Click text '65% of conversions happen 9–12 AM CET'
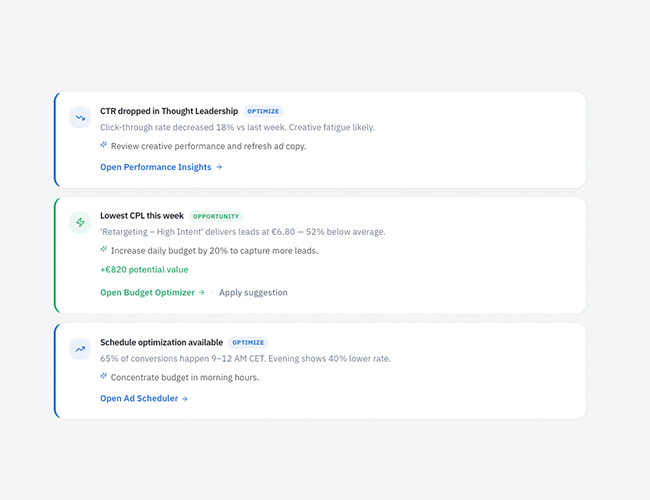 pyautogui.click(x=183, y=359)
